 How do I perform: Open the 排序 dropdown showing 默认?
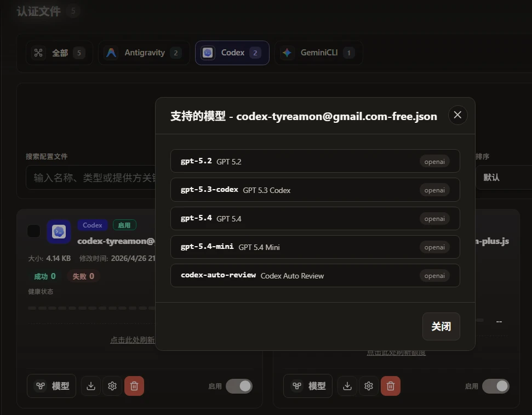point(504,177)
